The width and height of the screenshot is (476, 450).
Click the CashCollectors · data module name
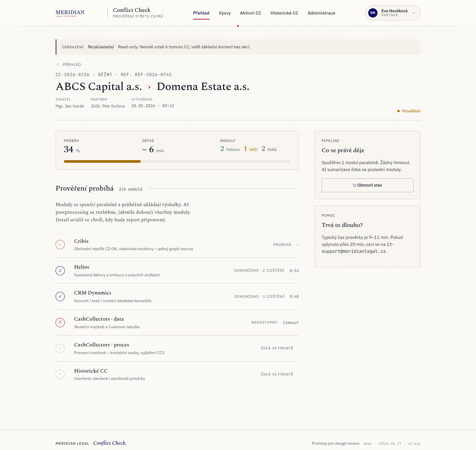pyautogui.click(x=99, y=319)
